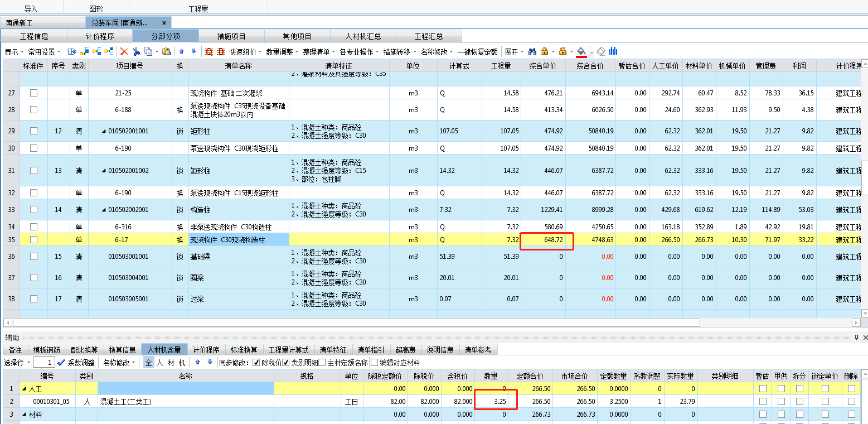Select the 648.72 综合单价 cell in row 35

tap(544, 239)
